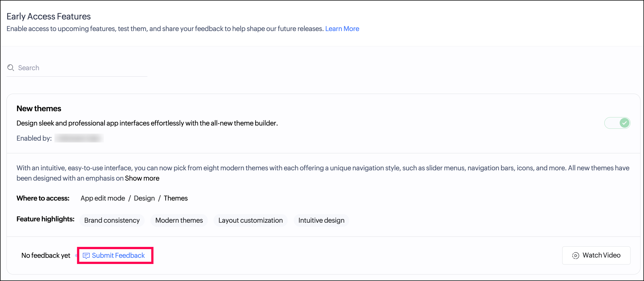Screen dimensions: 644x281
Task: Click the Early Access Features heading
Action: (49, 16)
